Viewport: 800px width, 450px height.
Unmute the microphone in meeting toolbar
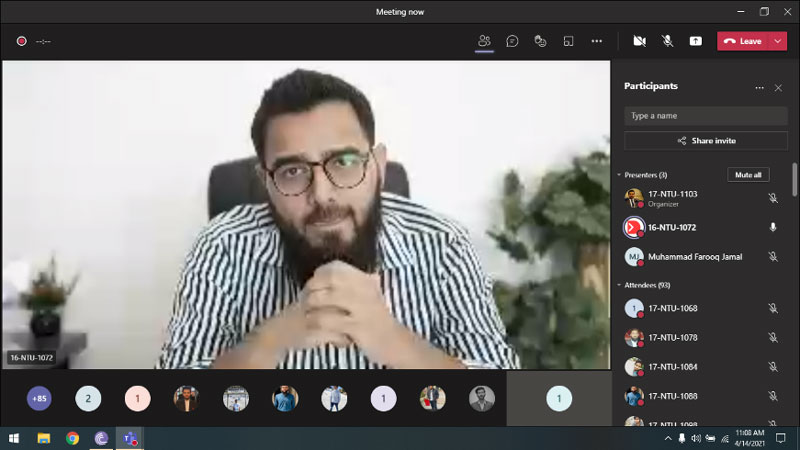[667, 41]
